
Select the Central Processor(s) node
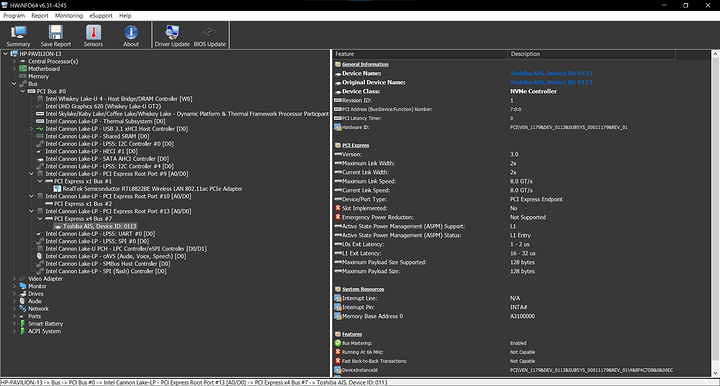point(53,61)
